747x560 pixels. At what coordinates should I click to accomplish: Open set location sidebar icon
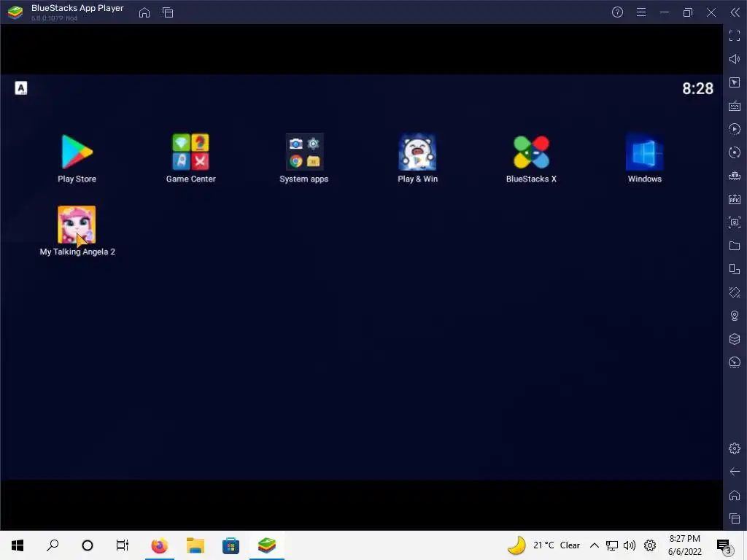(735, 316)
